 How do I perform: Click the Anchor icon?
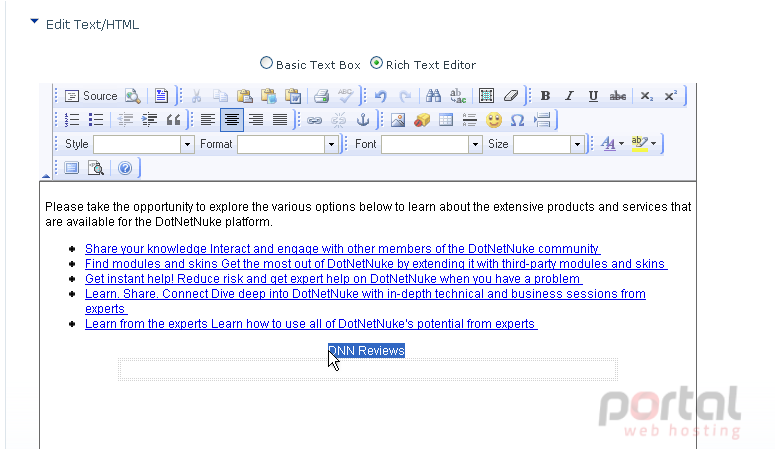coord(363,120)
